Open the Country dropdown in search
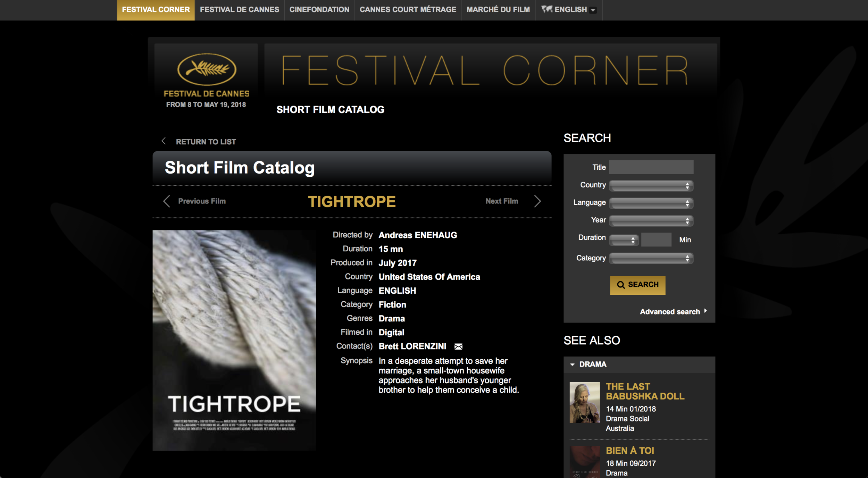This screenshot has height=478, width=868. coord(651,186)
